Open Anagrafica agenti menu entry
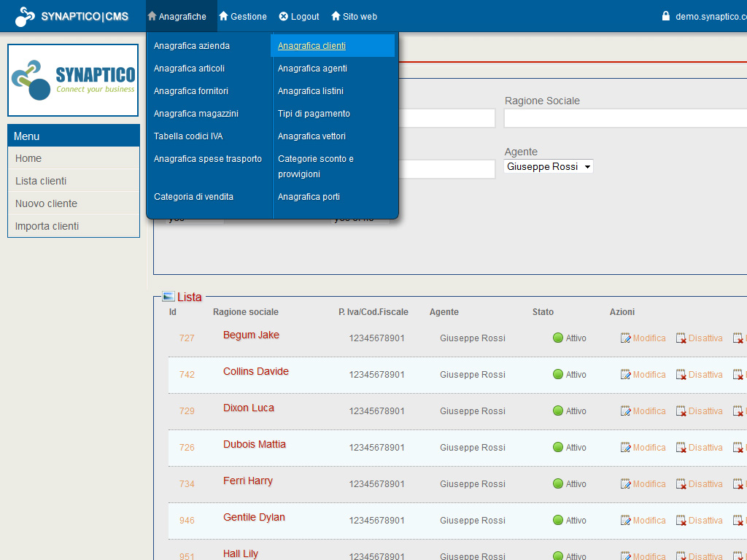 pos(312,68)
